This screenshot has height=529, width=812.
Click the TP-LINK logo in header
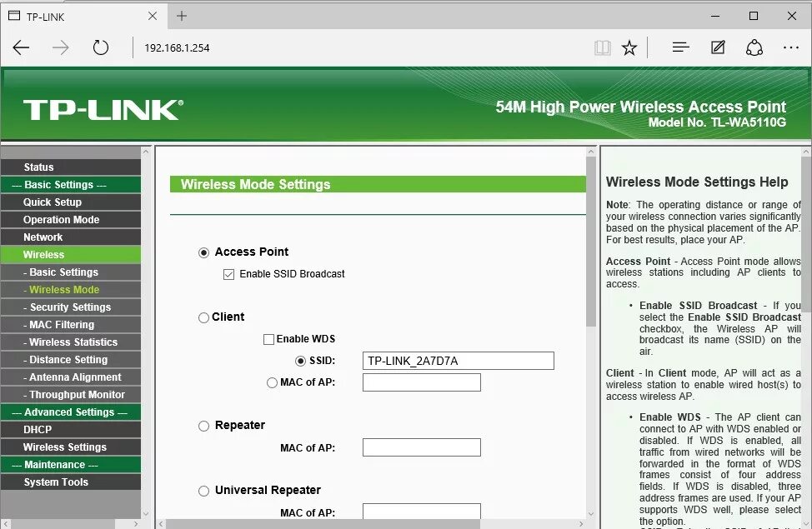[103, 110]
